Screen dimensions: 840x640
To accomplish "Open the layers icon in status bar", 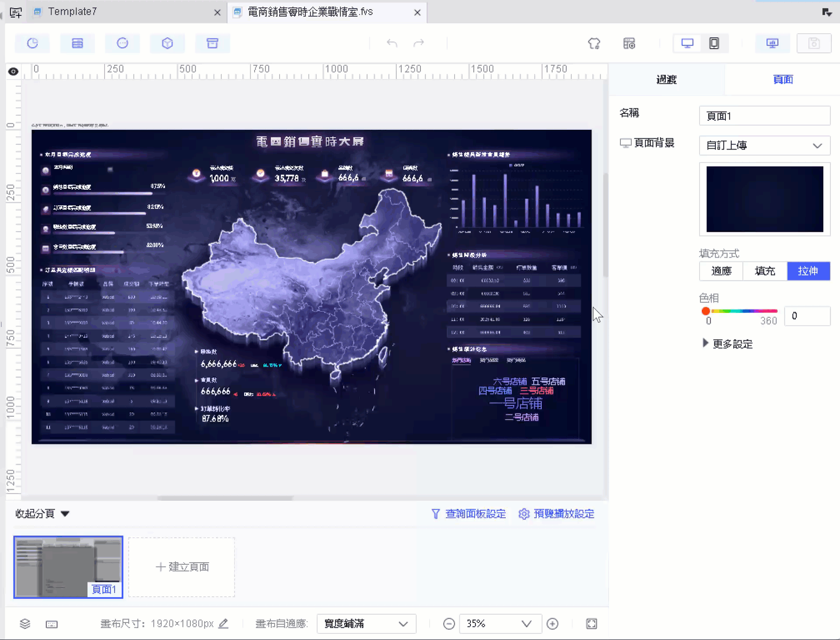I will pyautogui.click(x=25, y=624).
